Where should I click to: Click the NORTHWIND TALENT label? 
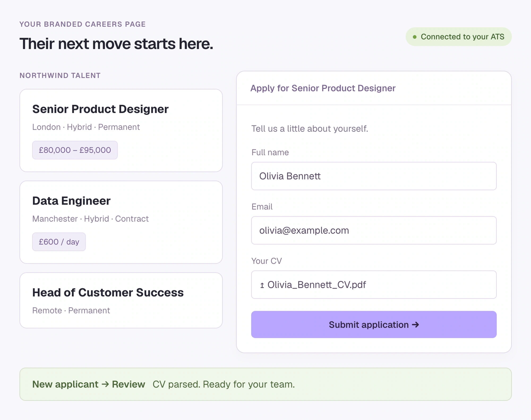(60, 76)
